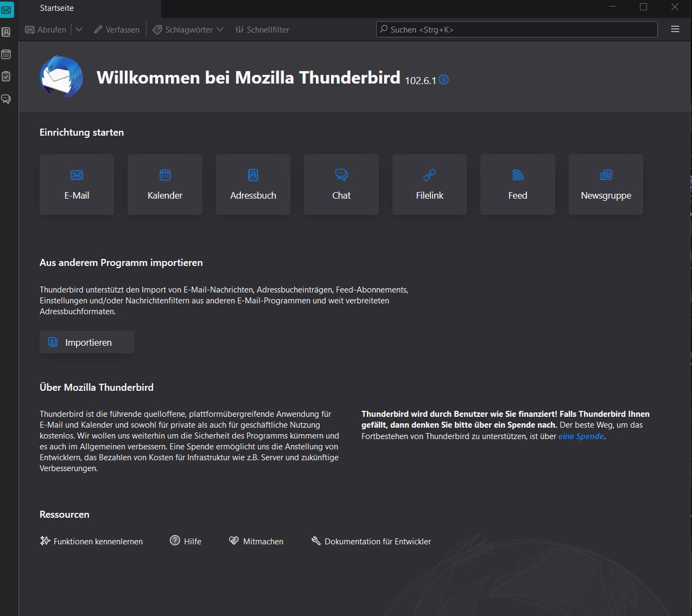Click Verfassen to compose a message
The width and height of the screenshot is (692, 616).
pyautogui.click(x=117, y=29)
